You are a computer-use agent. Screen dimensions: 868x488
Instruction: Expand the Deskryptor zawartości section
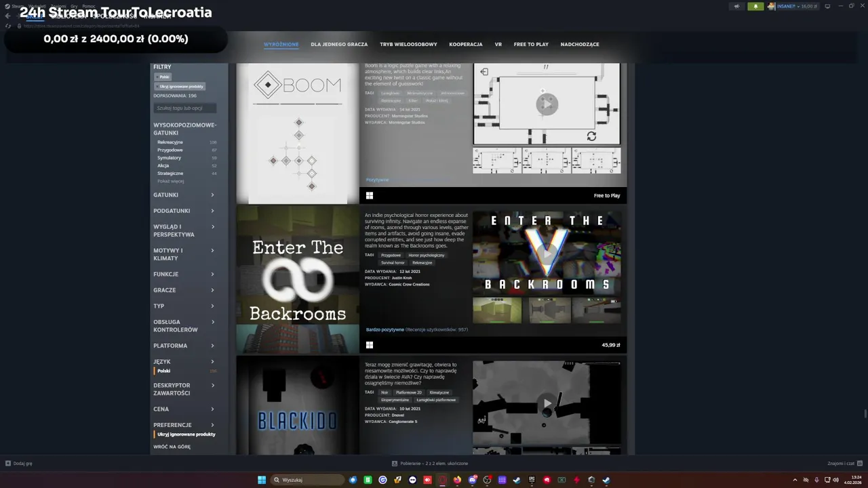tap(184, 389)
